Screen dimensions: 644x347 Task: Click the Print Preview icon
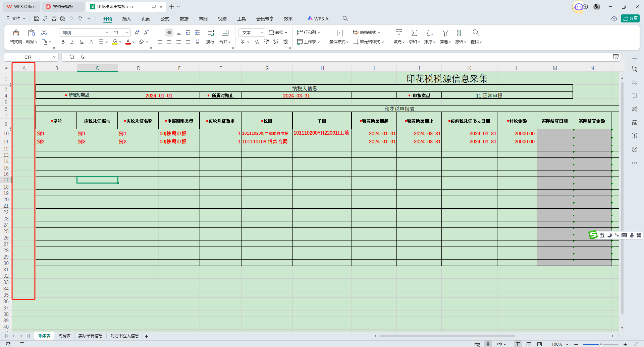(63, 18)
